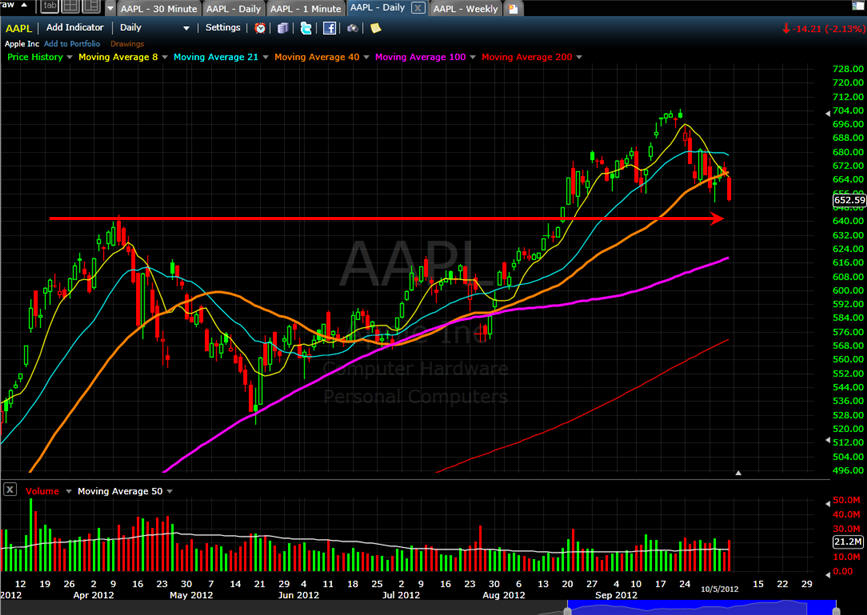This screenshot has height=615, width=867.
Task: Click the yellow AAPL ticker symbol
Action: point(19,28)
